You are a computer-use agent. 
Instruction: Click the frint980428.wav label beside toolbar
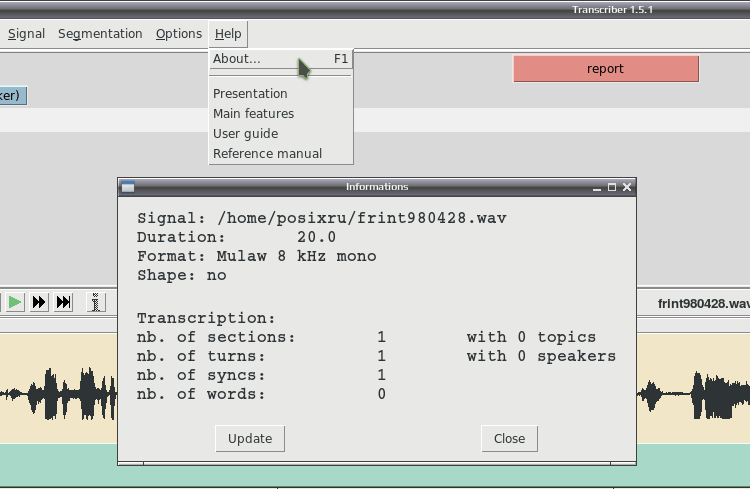tap(704, 304)
